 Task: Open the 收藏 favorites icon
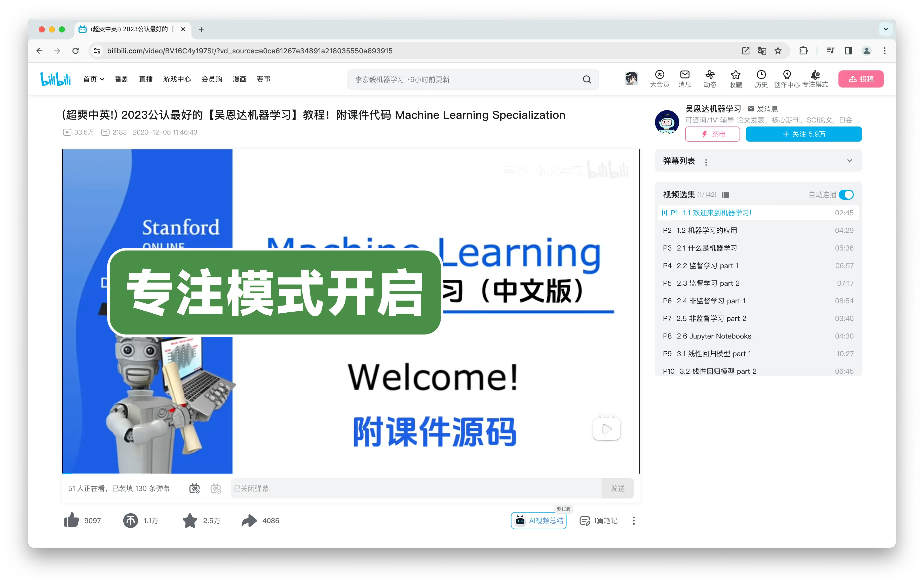[x=736, y=79]
